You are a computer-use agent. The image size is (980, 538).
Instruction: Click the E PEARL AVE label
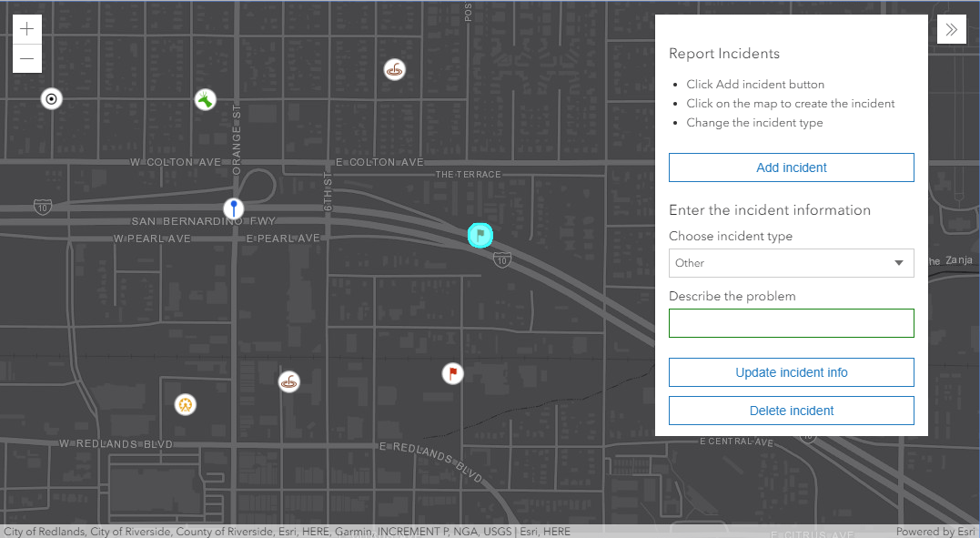coord(282,239)
